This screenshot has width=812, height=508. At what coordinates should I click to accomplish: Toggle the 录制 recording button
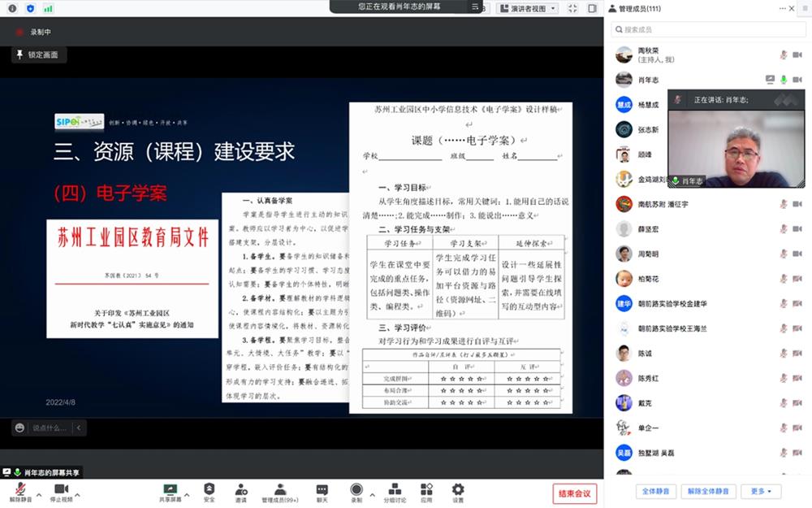click(356, 491)
